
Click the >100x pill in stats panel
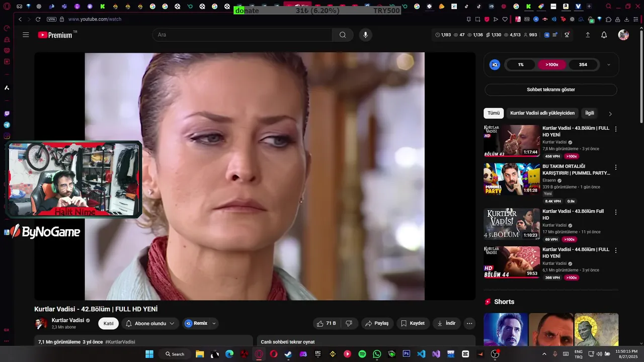[x=552, y=64]
